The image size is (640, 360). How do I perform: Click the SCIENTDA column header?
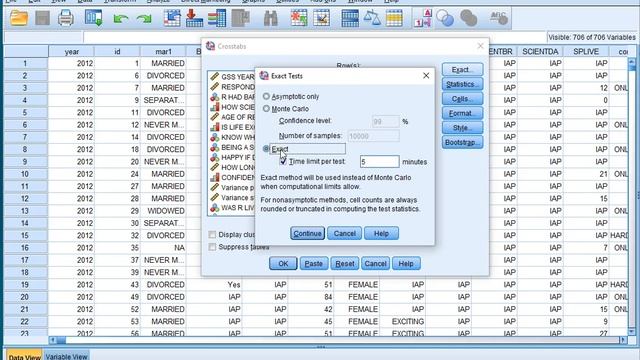point(540,51)
